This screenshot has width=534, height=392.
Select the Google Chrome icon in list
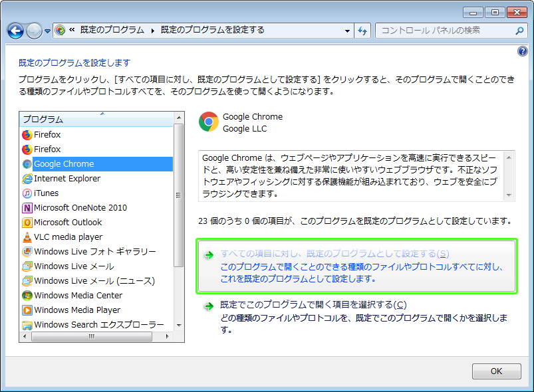(27, 164)
